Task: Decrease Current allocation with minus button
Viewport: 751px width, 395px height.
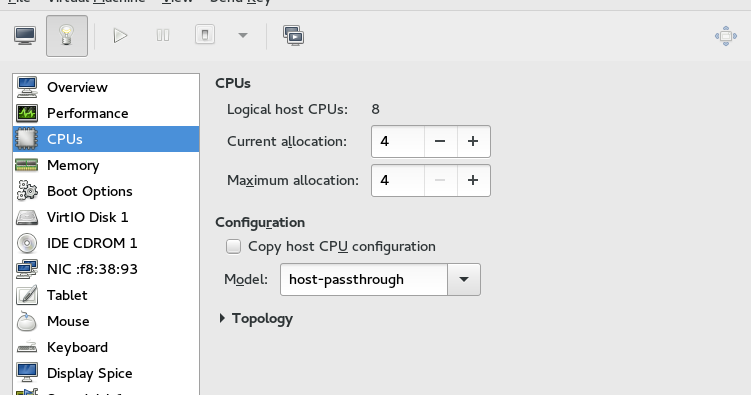Action: click(x=440, y=141)
